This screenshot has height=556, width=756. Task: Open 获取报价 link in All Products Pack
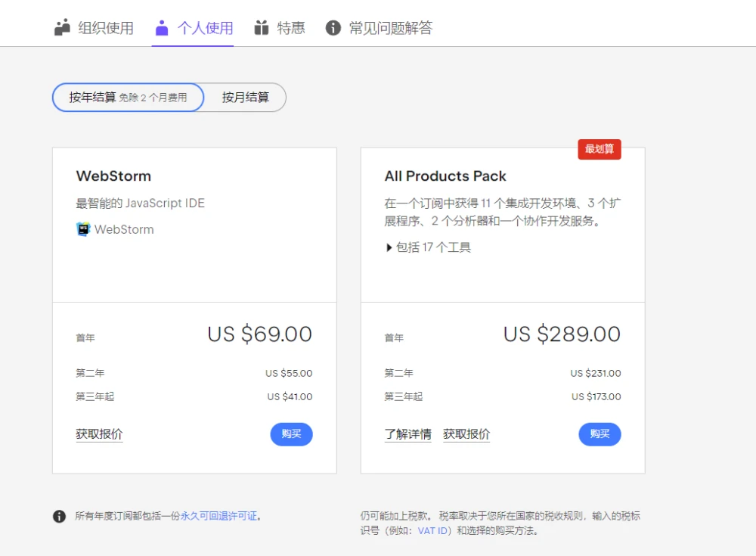466,434
